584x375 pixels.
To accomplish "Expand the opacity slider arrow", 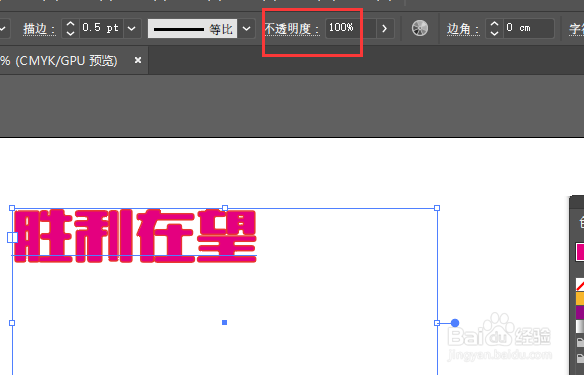I will [x=385, y=28].
